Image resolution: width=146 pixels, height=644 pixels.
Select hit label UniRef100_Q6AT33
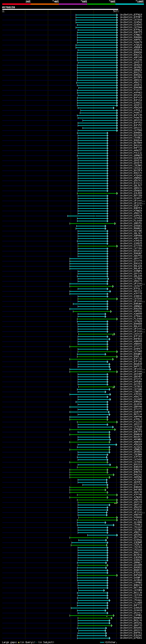coord(131,626)
